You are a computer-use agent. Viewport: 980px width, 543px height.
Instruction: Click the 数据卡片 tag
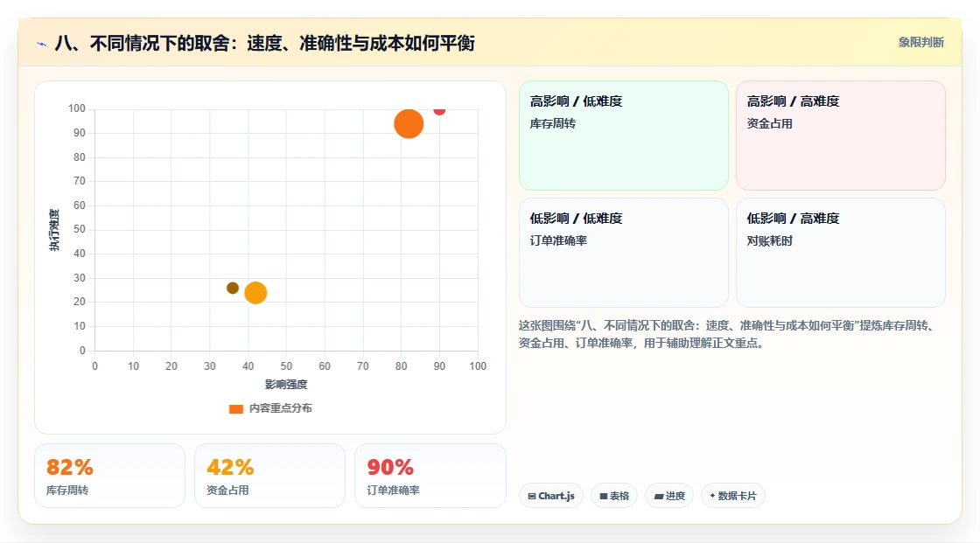click(733, 496)
